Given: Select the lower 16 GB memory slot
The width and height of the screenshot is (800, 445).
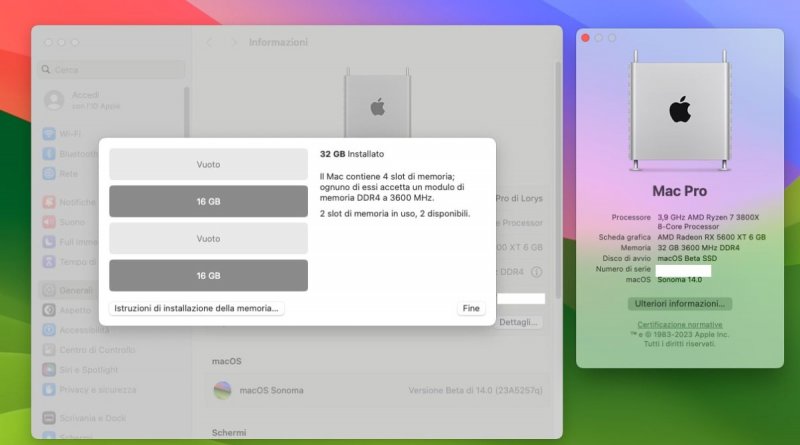Looking at the screenshot, I should (208, 276).
